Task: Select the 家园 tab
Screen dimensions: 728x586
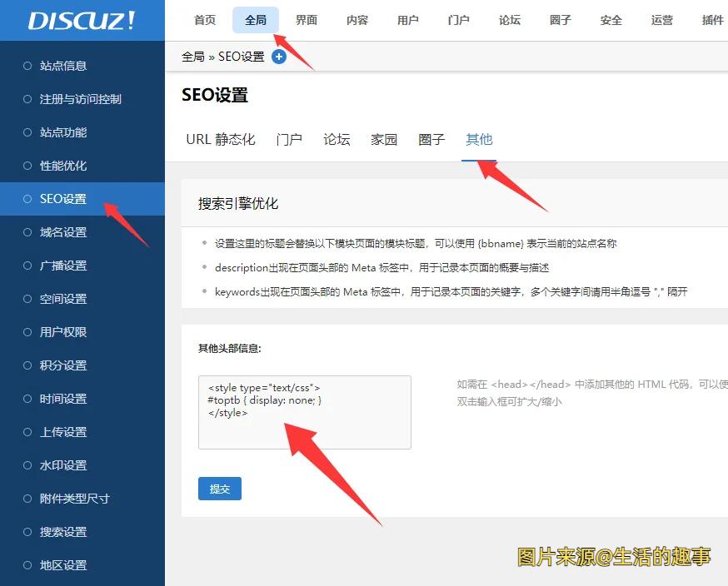Action: point(384,139)
